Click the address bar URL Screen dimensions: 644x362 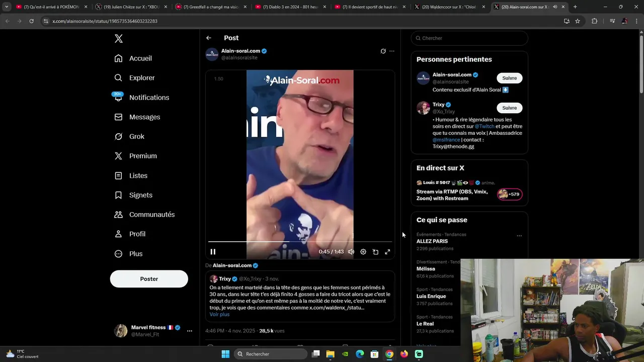tap(105, 21)
